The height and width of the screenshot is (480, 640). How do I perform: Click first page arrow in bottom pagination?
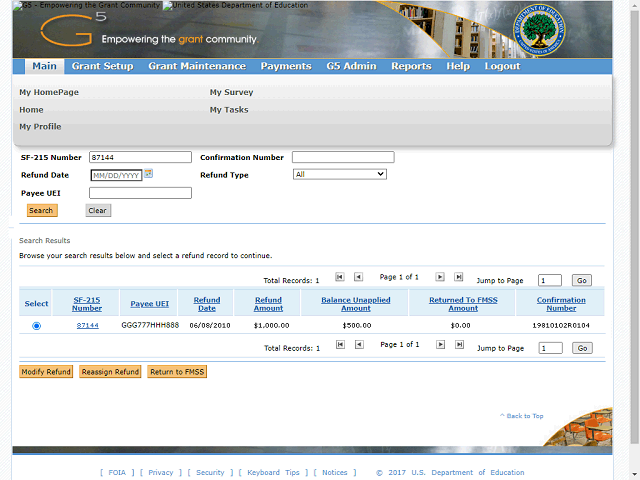tap(340, 345)
